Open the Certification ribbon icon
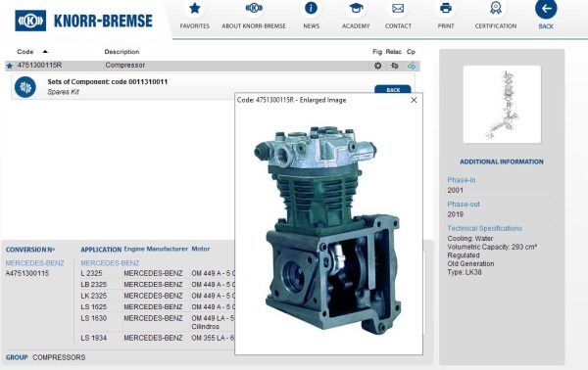588x370 pixels. pos(496,8)
